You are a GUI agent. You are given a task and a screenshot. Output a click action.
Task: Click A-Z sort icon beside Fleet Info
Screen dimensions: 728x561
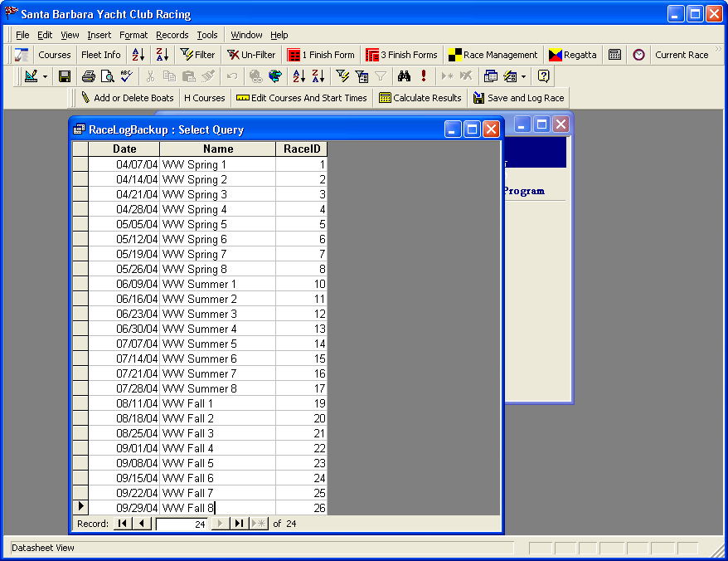[x=138, y=55]
